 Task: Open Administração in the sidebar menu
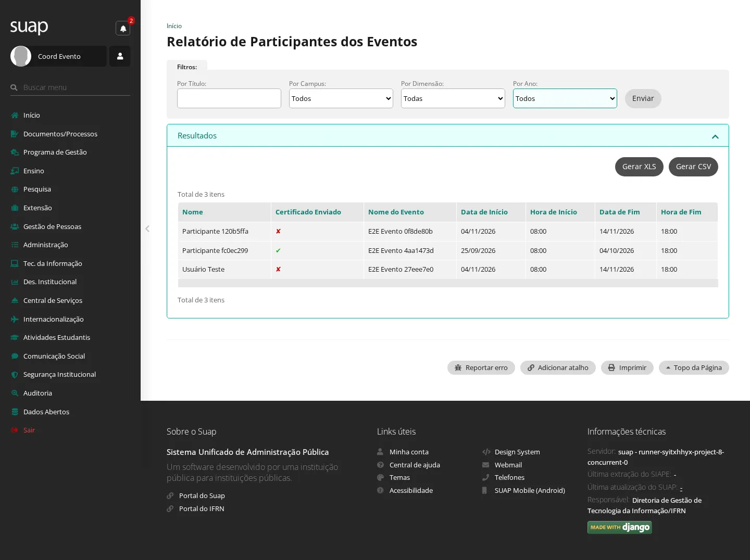click(46, 245)
